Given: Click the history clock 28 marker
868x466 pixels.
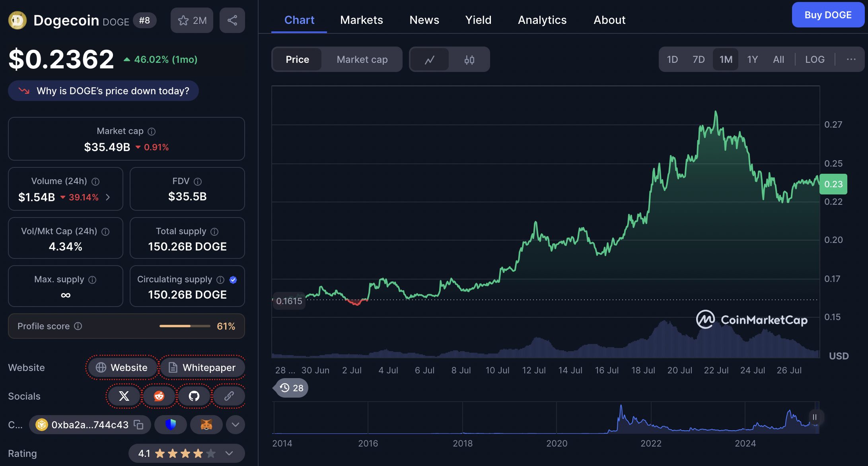Looking at the screenshot, I should (x=292, y=388).
